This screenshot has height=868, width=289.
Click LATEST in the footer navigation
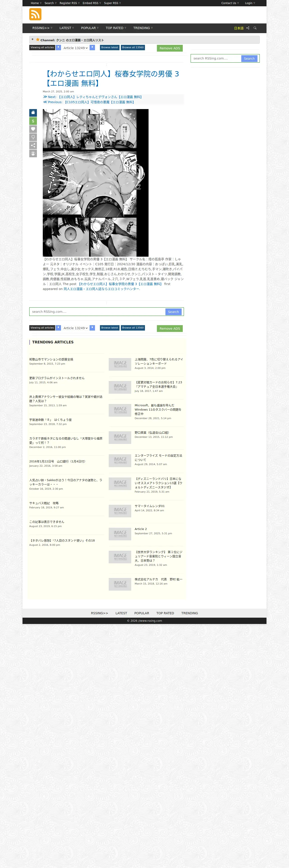[x=121, y=613]
